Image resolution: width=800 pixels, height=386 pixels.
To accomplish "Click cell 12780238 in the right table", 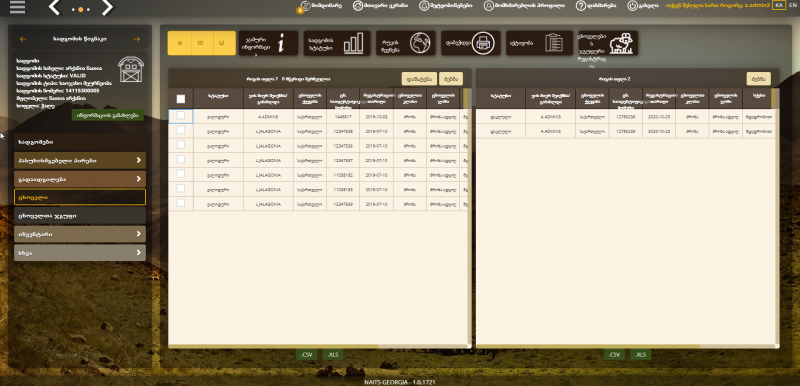I will pos(626,117).
